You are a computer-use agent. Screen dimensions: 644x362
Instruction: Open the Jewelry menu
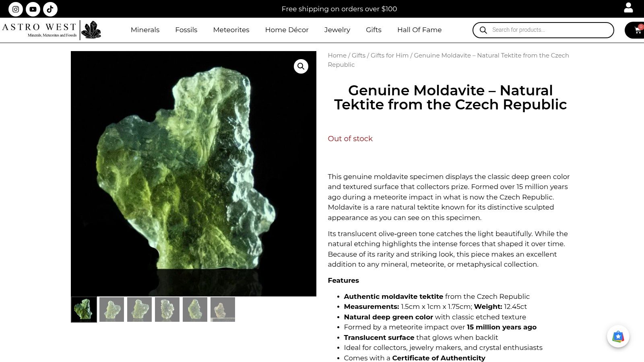click(x=337, y=30)
